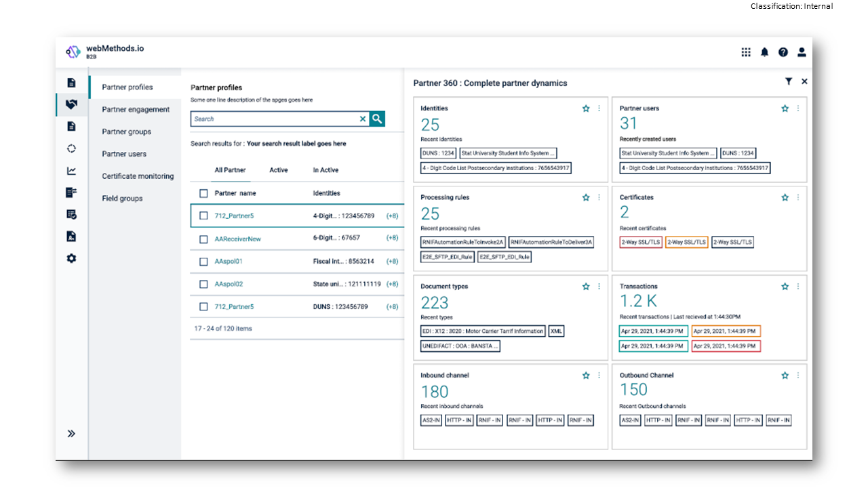
Task: Select the Partner name header checkbox
Action: pos(203,192)
